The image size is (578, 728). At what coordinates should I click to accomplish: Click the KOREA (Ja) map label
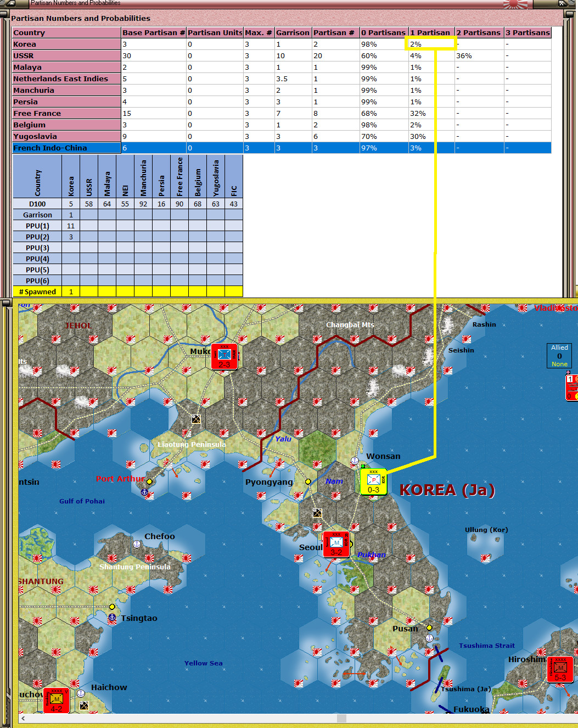click(447, 490)
